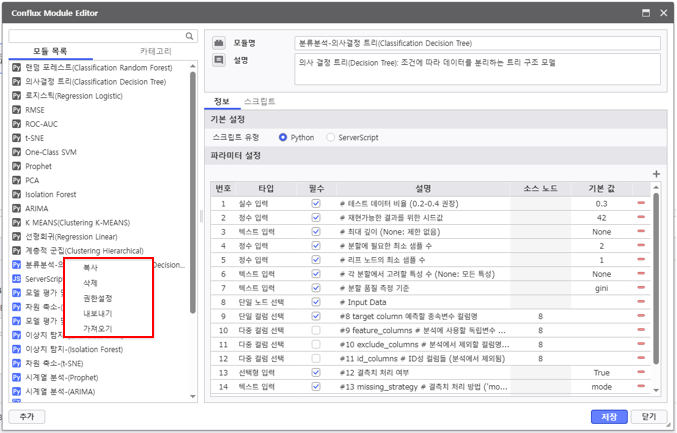
Task: Select the Python script type radio button
Action: [x=283, y=137]
